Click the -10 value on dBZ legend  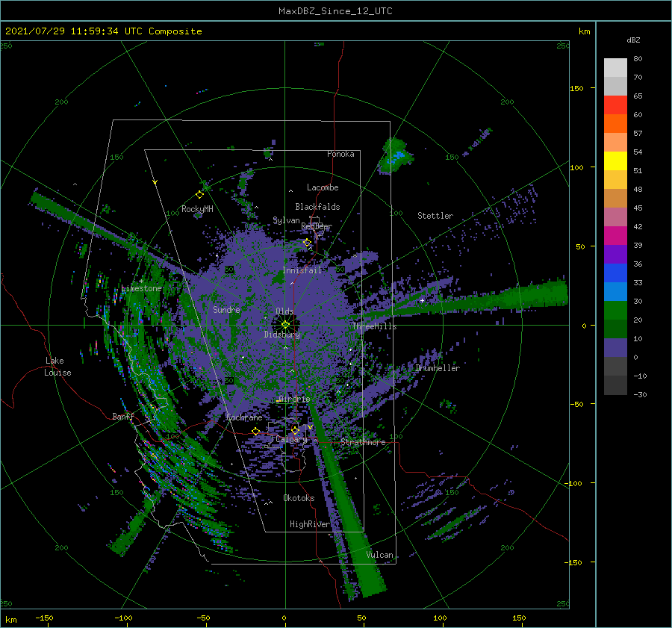tap(640, 376)
